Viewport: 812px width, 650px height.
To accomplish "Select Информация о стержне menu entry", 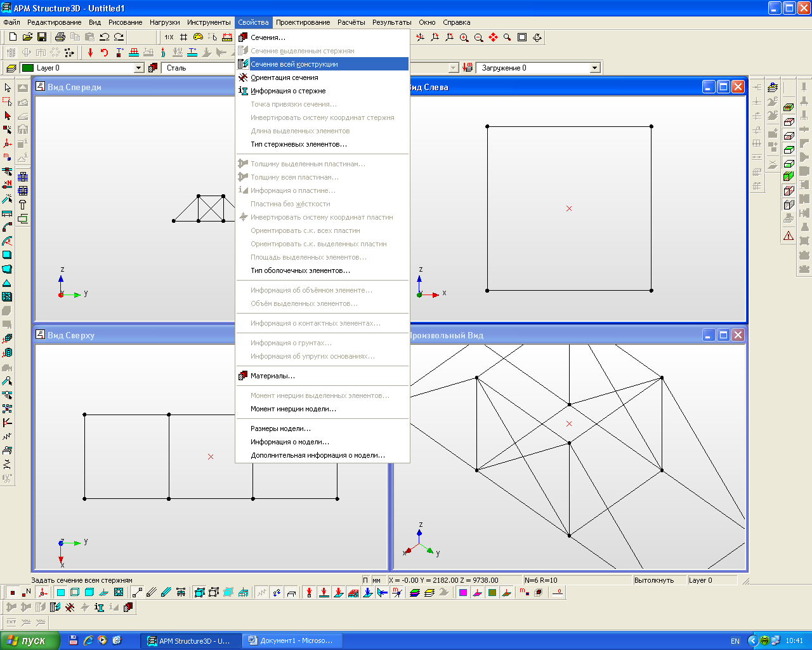I will point(322,91).
